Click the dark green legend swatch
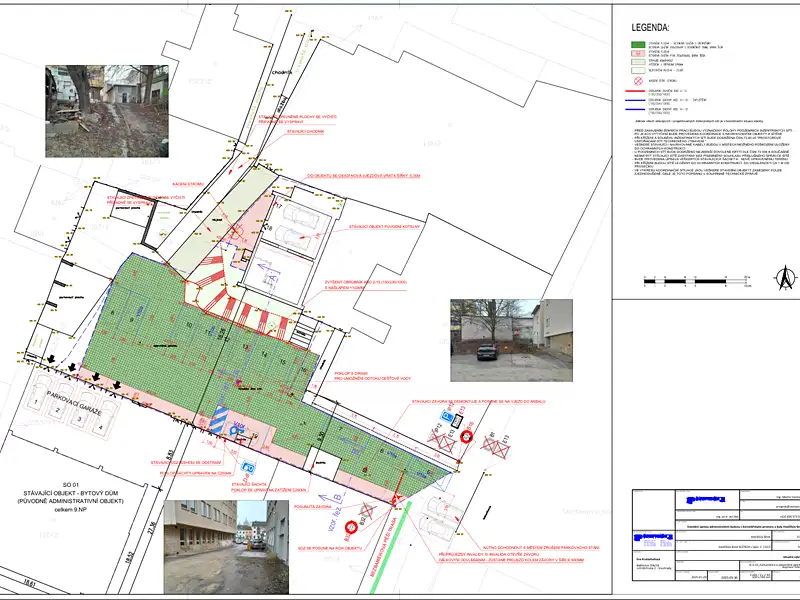The image size is (800, 600). (x=638, y=45)
